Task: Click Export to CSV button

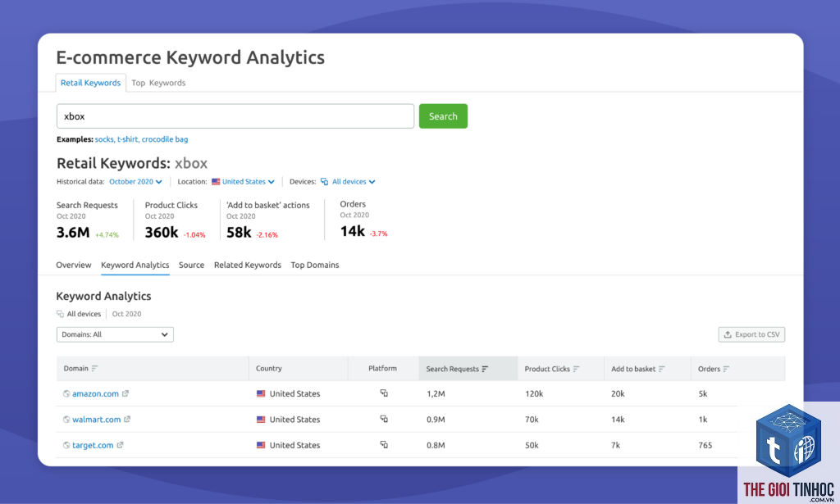Action: point(751,334)
